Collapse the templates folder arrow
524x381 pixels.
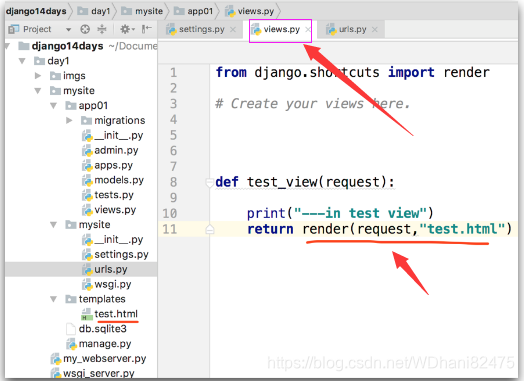click(53, 299)
